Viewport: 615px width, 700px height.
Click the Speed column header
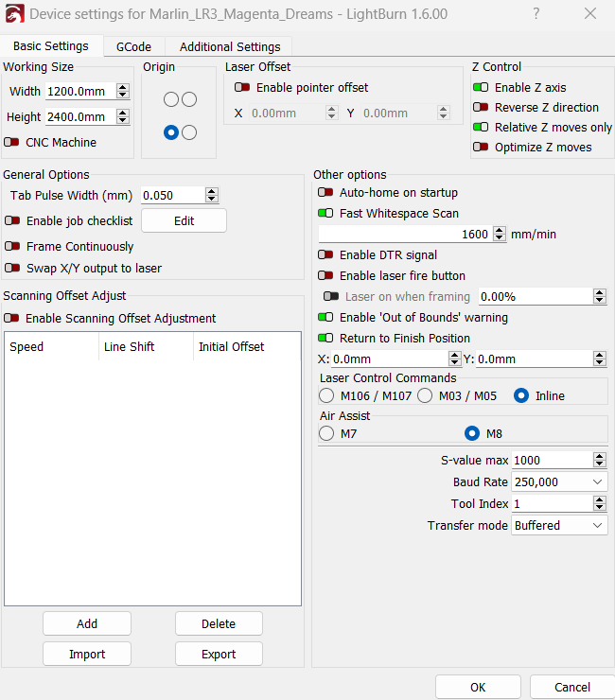click(51, 346)
